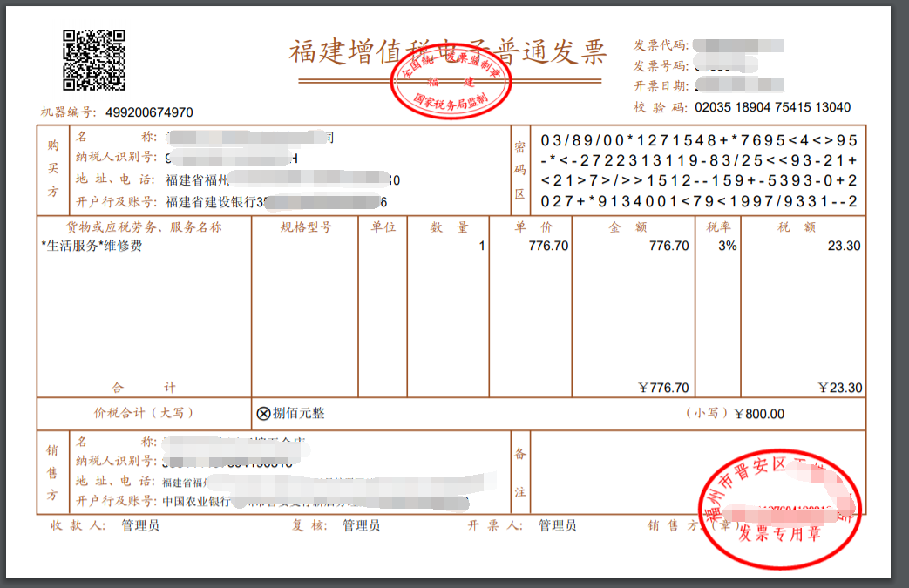The height and width of the screenshot is (588, 909).
Task: Click the 数量 column header
Action: (x=449, y=227)
